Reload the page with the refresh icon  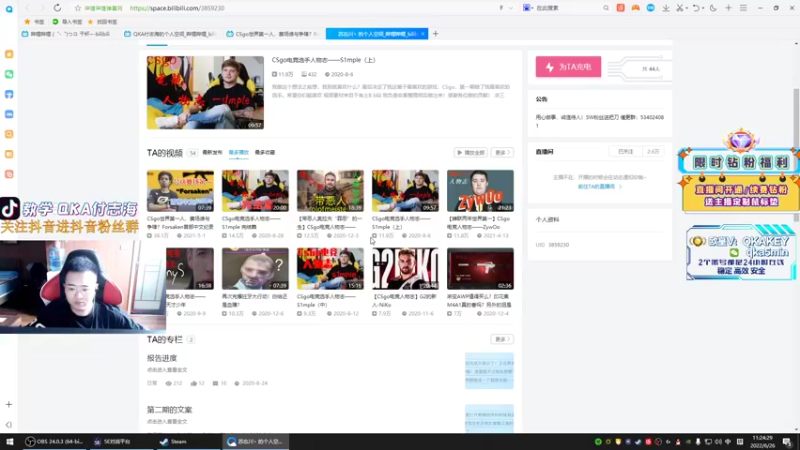pos(57,8)
